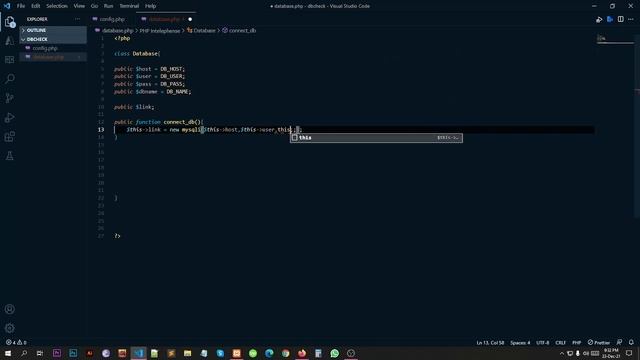This screenshot has width=640, height=360.
Task: Open Windows Start menu
Action: click(x=8, y=353)
